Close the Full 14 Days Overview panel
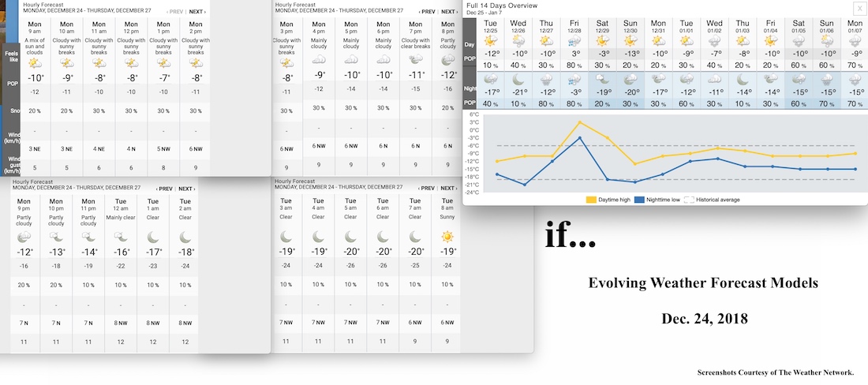This screenshot has height=385, width=868. click(x=859, y=7)
